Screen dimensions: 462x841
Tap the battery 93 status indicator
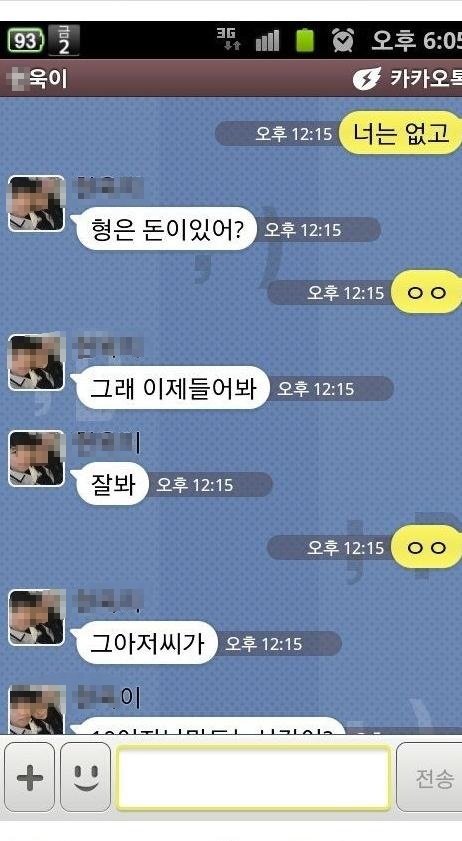[25, 41]
